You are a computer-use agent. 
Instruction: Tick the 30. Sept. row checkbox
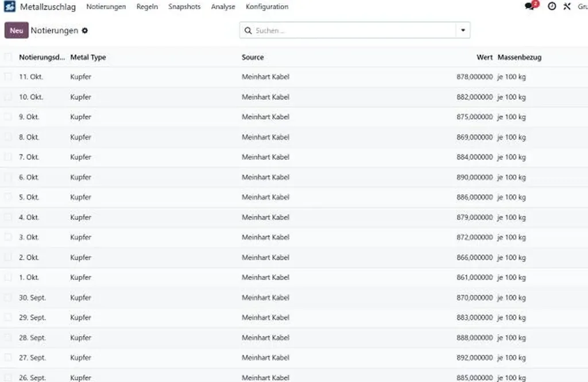[8, 298]
